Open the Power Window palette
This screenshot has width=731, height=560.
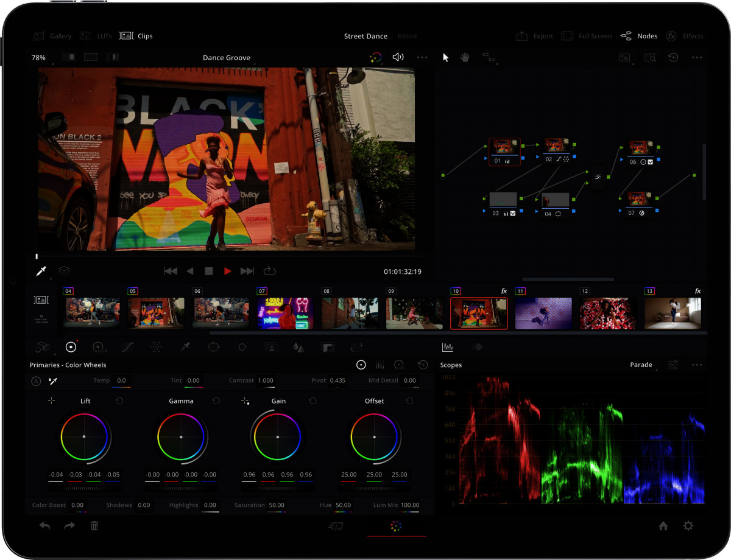tap(214, 347)
